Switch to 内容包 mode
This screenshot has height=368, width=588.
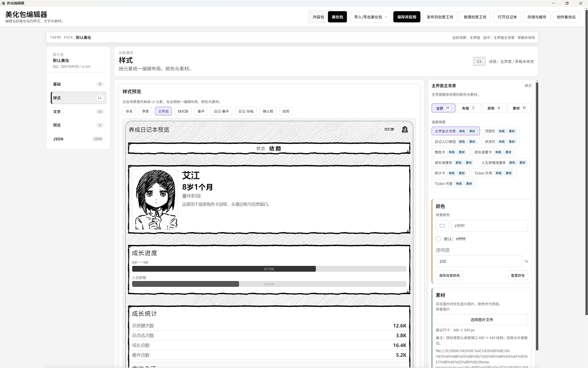[318, 17]
